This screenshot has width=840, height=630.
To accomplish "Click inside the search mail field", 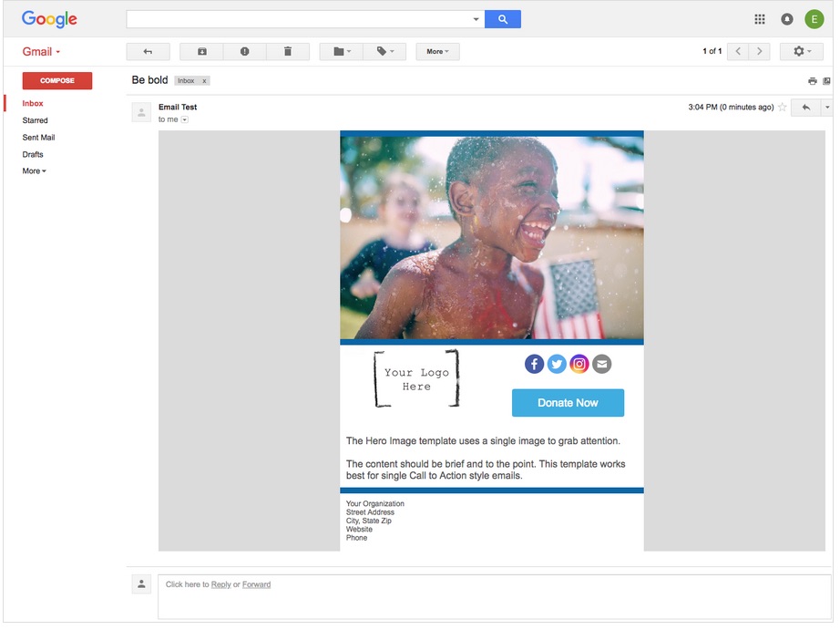I will (299, 19).
